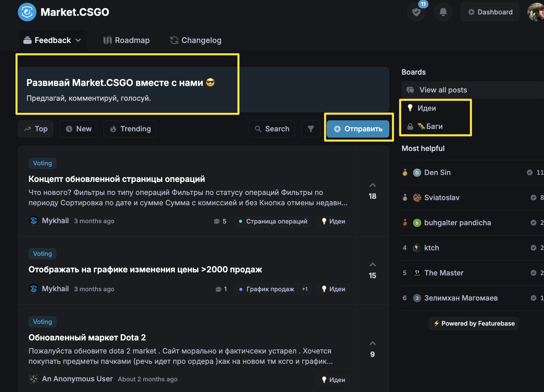Follow the Powered by Featurebase link
The width and height of the screenshot is (544, 392).
[474, 324]
